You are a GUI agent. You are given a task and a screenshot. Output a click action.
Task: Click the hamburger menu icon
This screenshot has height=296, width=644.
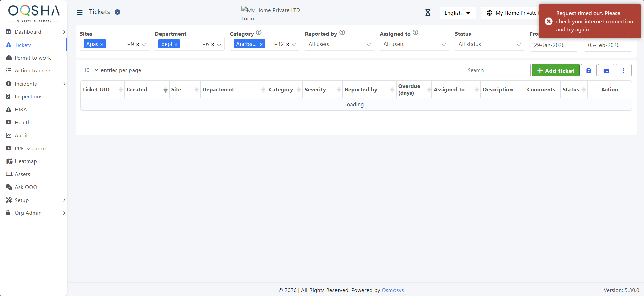[80, 12]
